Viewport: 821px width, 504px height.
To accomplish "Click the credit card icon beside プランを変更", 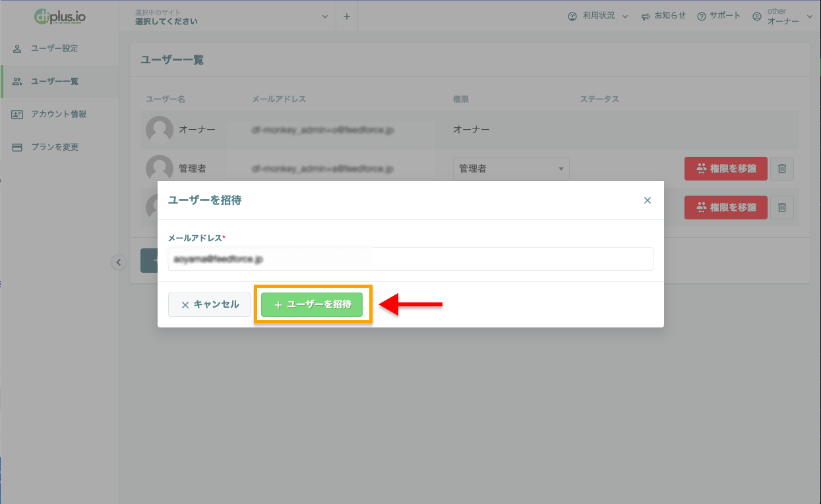I will [x=17, y=148].
